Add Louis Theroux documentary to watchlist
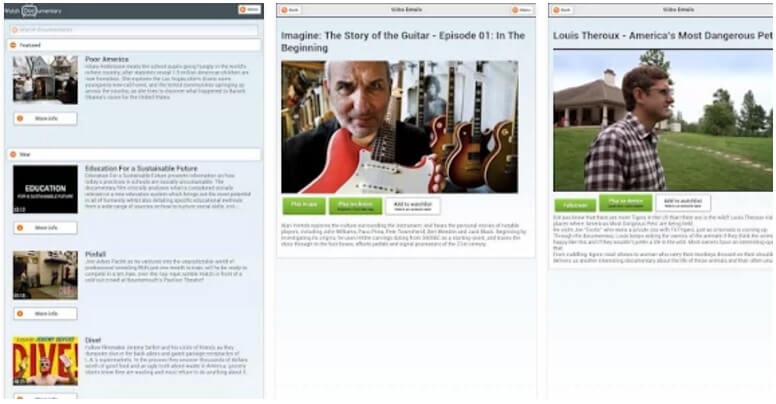The height and width of the screenshot is (404, 776). [683, 202]
